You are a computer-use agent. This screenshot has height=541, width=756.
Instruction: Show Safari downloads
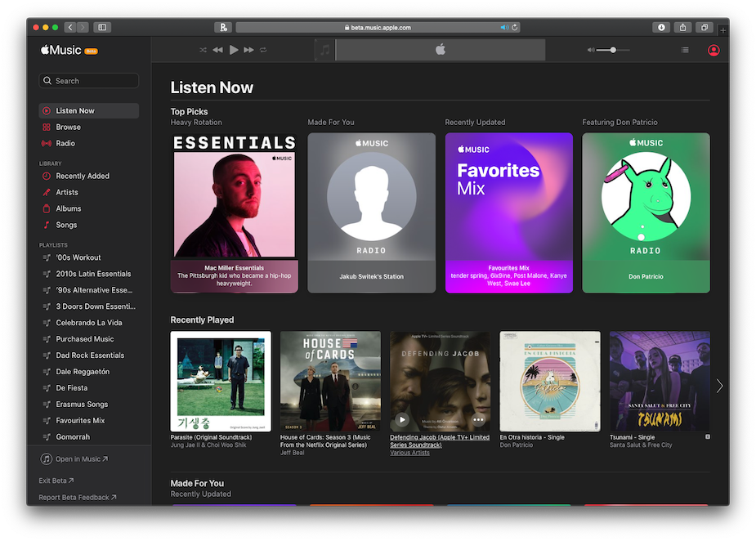pos(661,28)
